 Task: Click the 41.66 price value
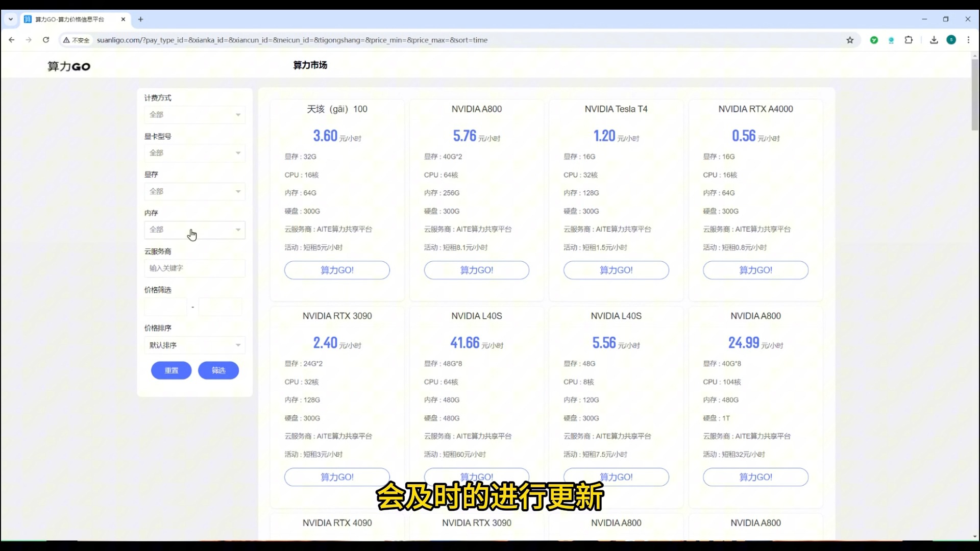click(465, 343)
